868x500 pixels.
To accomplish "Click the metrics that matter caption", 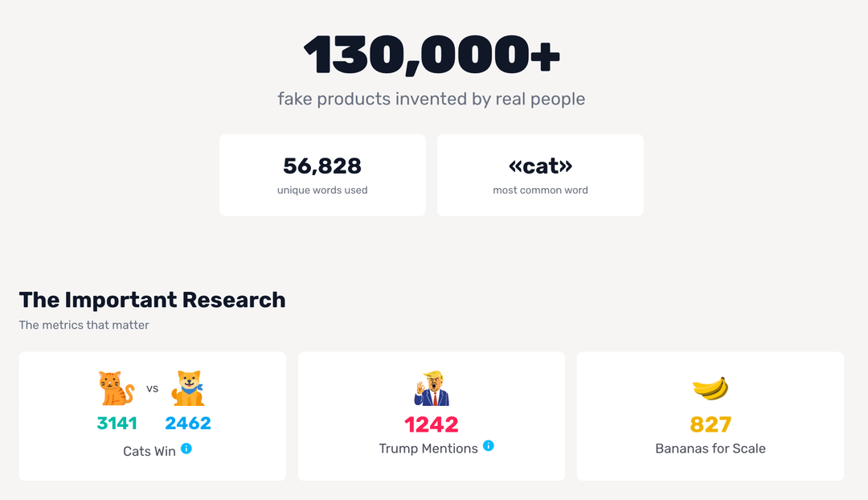I will click(x=84, y=326).
